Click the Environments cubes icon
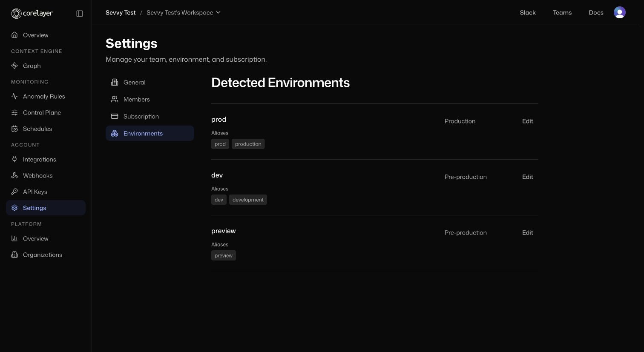644x352 pixels. point(115,133)
